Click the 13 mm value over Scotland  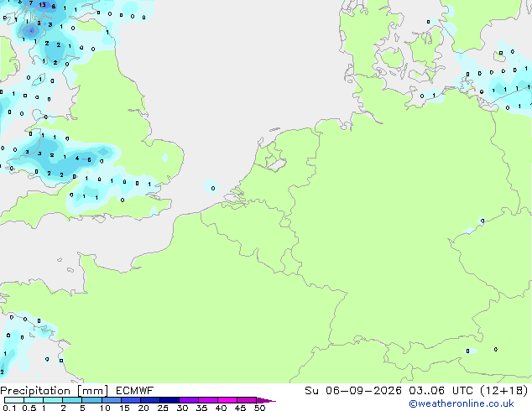click(43, 5)
